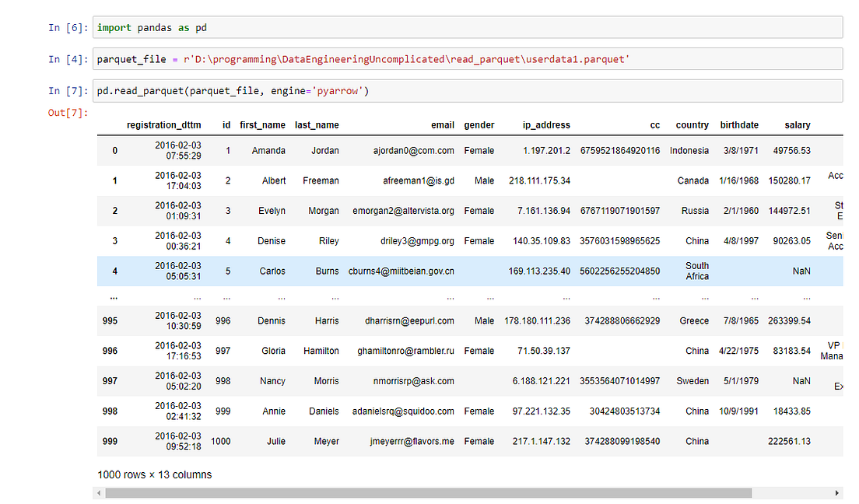The image size is (859, 504).
Task: Click the gender column header
Action: pyautogui.click(x=479, y=124)
